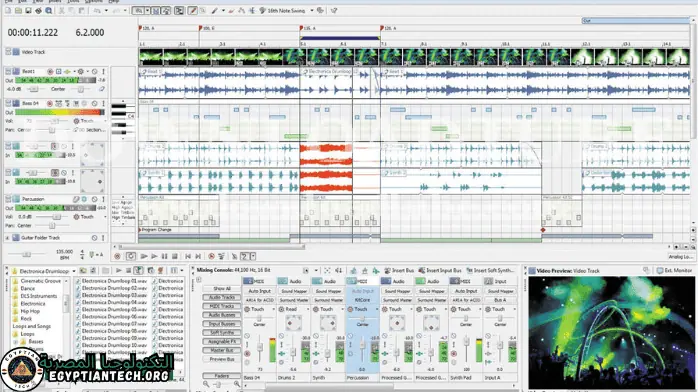
Task: Toggle Faders section in Mixing Console
Action: 222,376
